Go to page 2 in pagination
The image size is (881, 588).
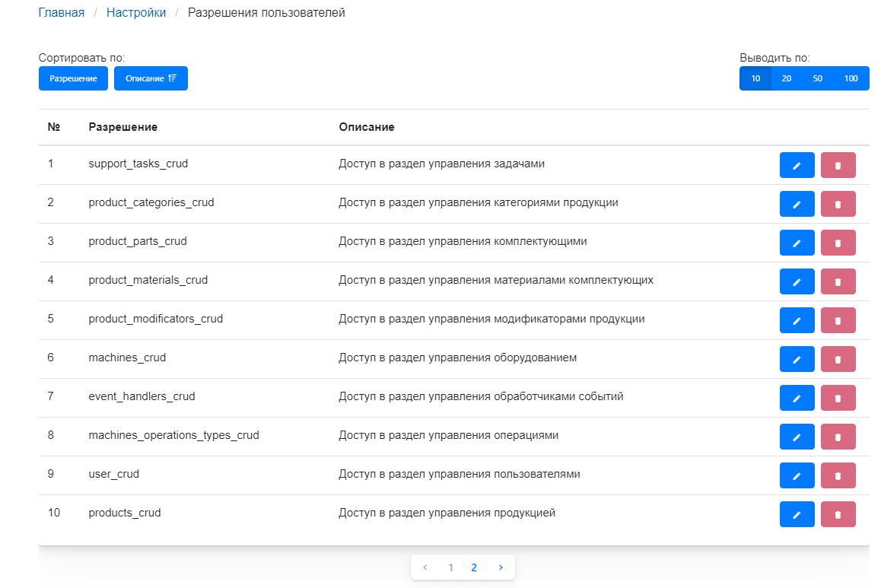(474, 567)
